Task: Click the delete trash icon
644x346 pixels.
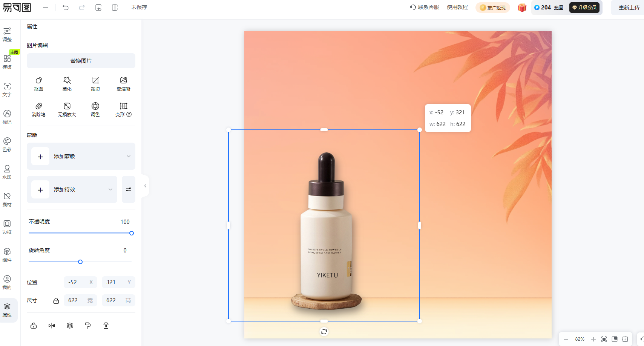Action: [x=106, y=326]
